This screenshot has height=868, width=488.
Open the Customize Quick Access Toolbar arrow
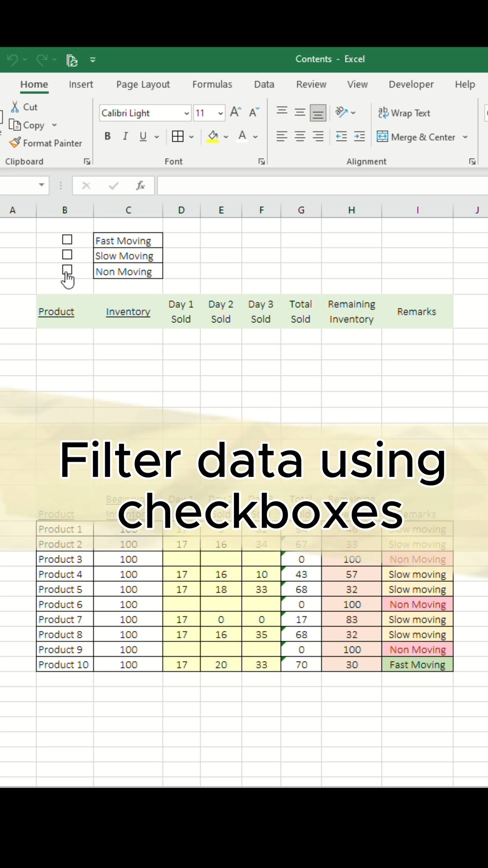click(93, 60)
